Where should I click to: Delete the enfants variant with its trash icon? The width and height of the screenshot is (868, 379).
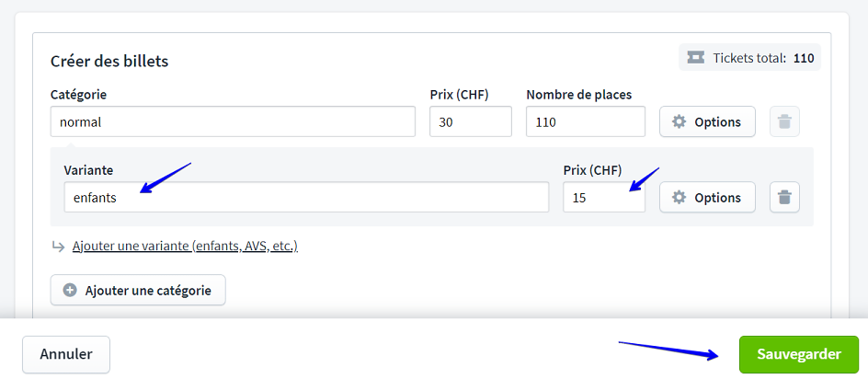click(784, 197)
